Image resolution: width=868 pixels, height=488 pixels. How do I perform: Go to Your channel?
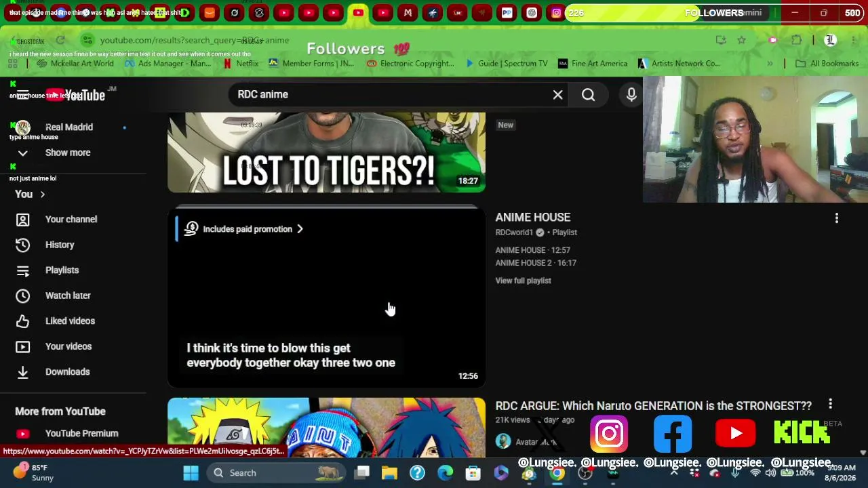coord(71,220)
